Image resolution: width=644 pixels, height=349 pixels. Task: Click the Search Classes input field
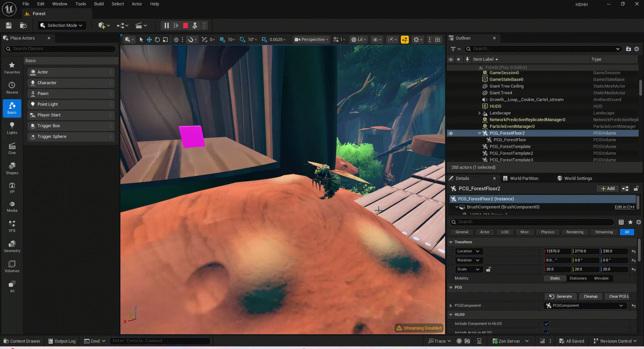[62, 49]
